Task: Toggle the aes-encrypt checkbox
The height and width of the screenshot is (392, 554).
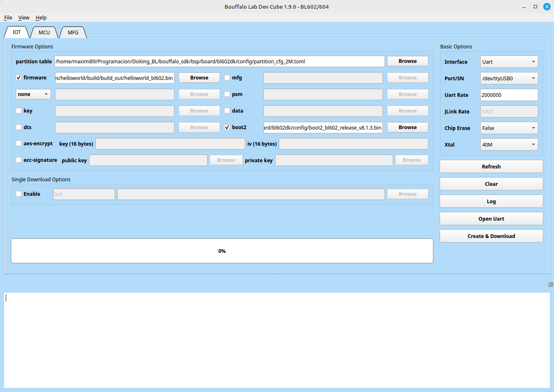Action: point(19,144)
